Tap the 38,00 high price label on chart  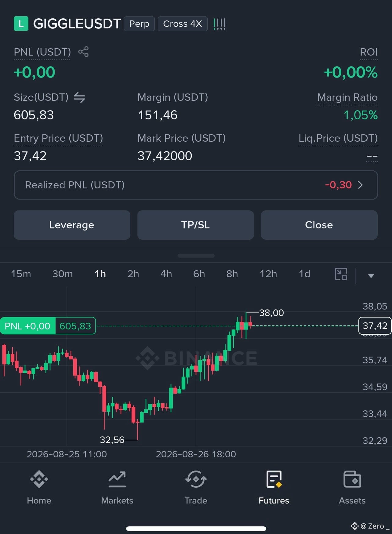point(271,313)
